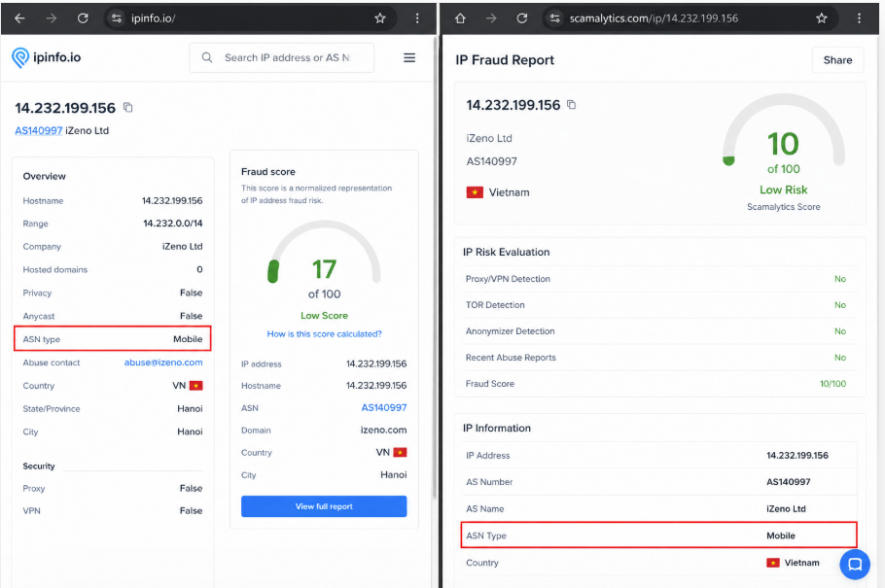Click the forward arrow in ipinfo.io browser window
This screenshot has width=885, height=588.
pyautogui.click(x=52, y=18)
